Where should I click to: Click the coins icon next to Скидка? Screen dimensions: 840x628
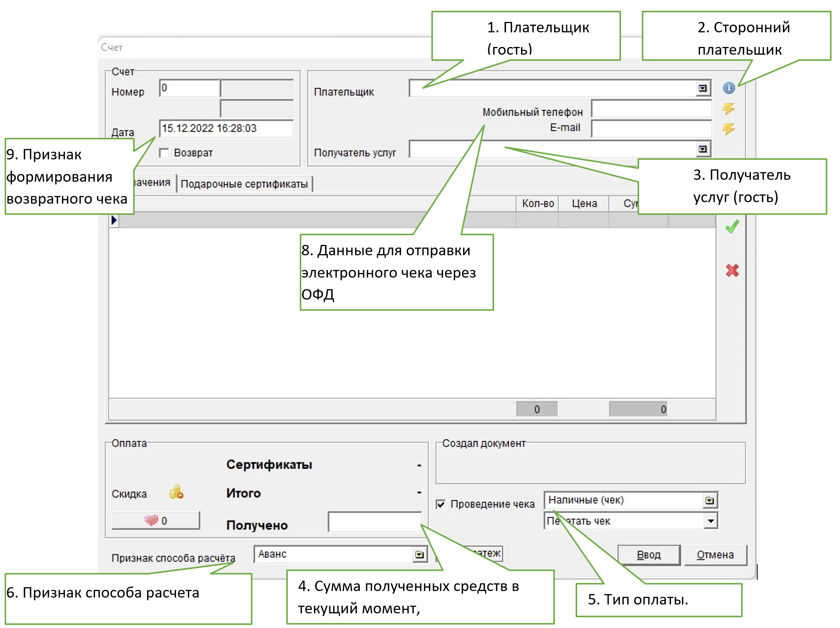(x=176, y=492)
